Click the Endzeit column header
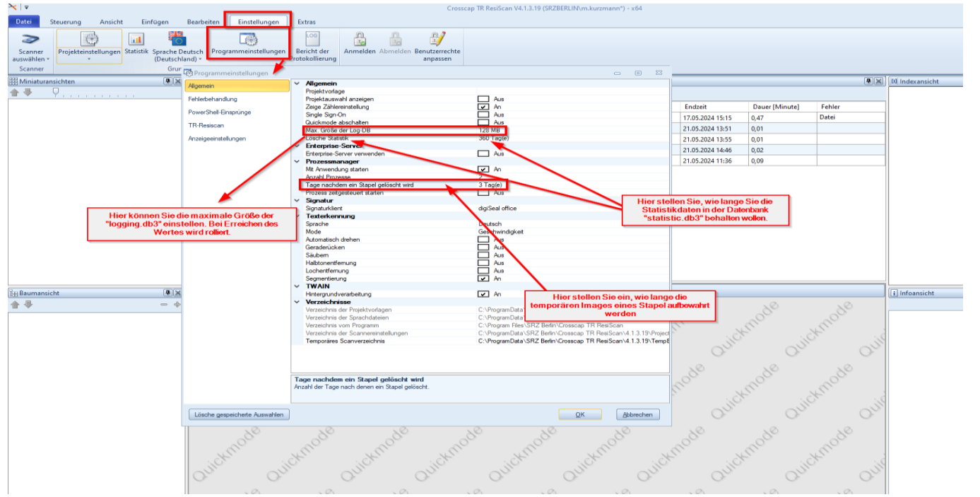Image resolution: width=980 pixels, height=497 pixels. [x=714, y=107]
